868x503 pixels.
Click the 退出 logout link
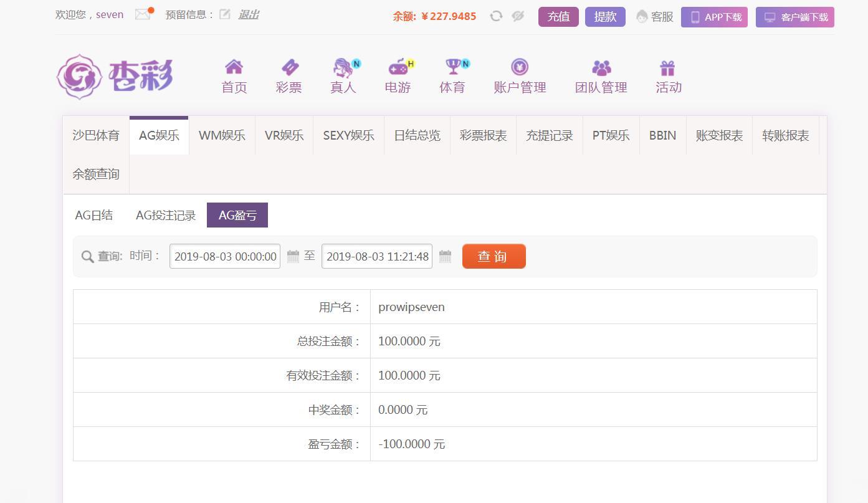(x=249, y=14)
